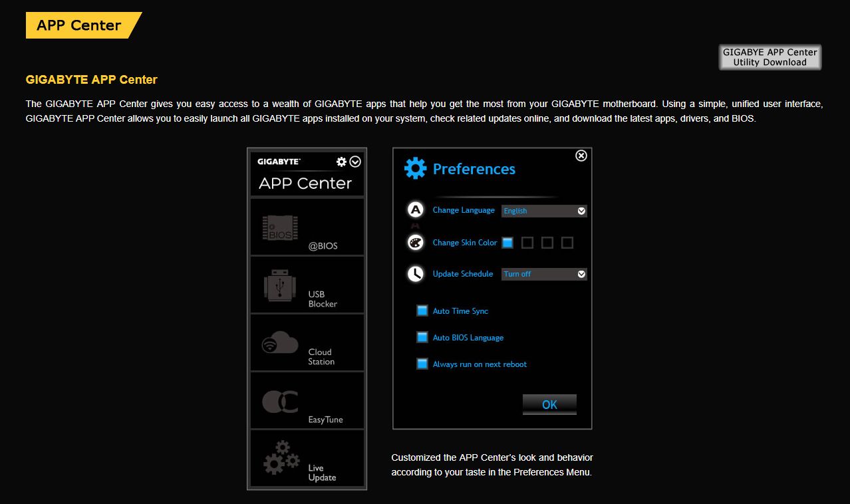Close the Preferences dialog with X icon
Screen dimensions: 850x504
581,156
